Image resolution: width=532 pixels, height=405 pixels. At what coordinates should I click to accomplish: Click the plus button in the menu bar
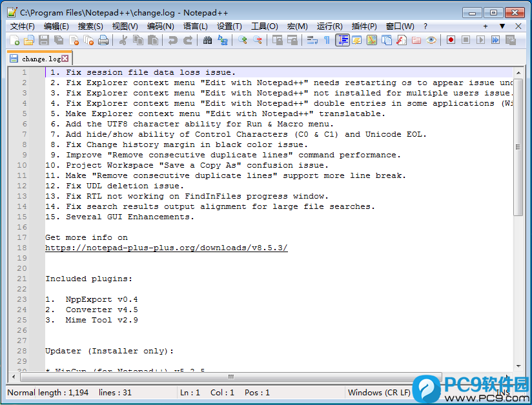[486, 26]
